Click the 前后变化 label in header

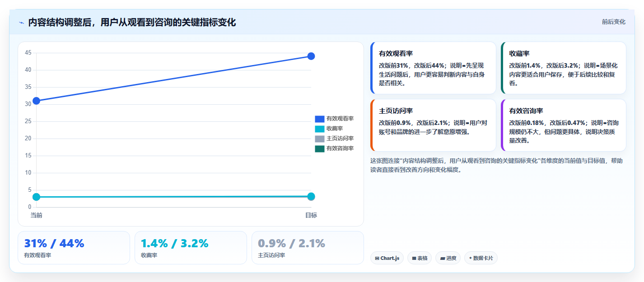614,22
